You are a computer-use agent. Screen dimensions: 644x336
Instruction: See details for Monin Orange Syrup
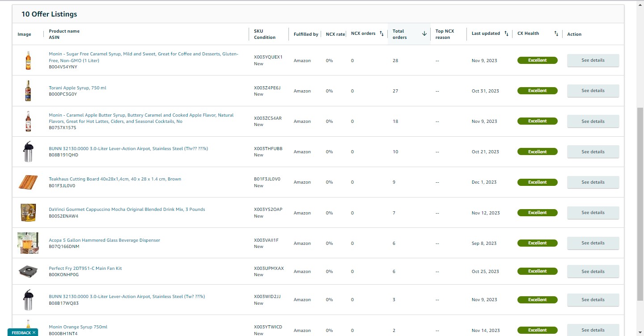[x=593, y=330]
